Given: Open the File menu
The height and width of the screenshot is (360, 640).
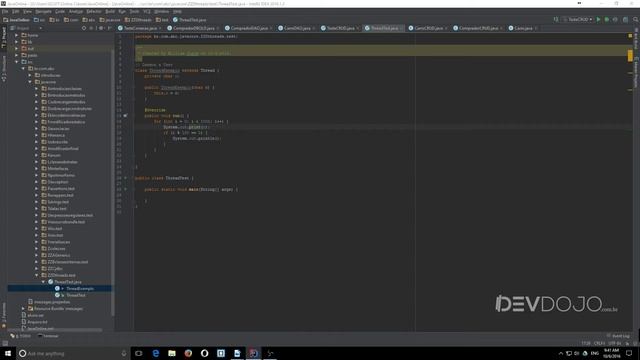Looking at the screenshot, I should tap(5, 11).
